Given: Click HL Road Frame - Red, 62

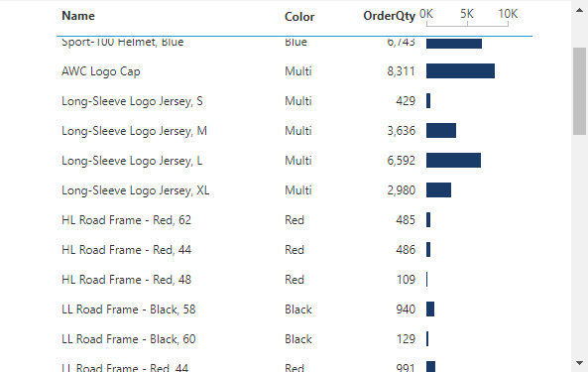Looking at the screenshot, I should coord(126,220).
